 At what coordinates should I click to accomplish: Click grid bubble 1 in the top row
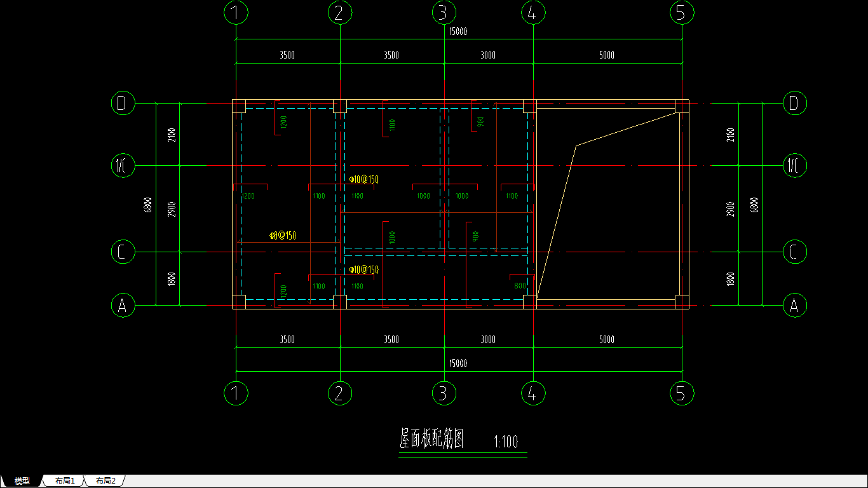pyautogui.click(x=236, y=12)
